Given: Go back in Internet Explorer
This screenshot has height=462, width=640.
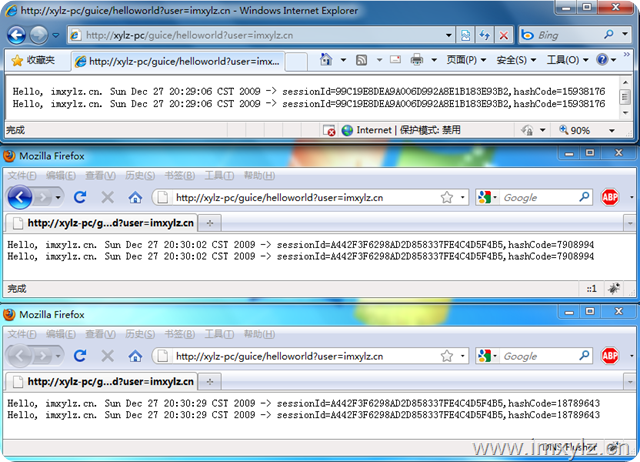Looking at the screenshot, I should [x=16, y=35].
